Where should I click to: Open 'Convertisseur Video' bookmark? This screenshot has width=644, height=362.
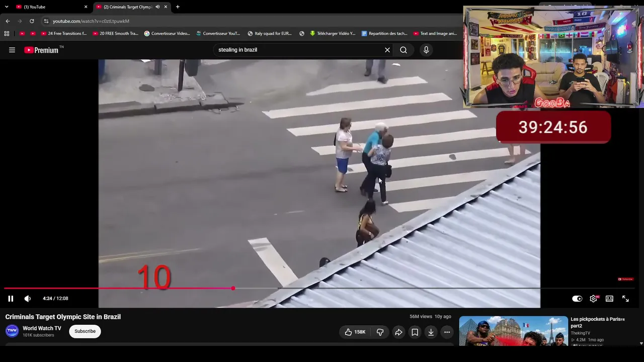pos(167,34)
